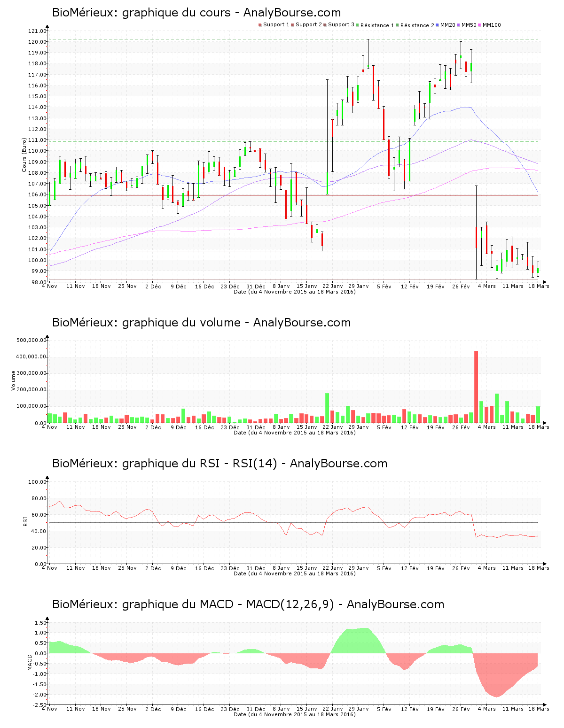
Task: Click '8 Janv' on the RSI chart axis
Action: tap(281, 568)
